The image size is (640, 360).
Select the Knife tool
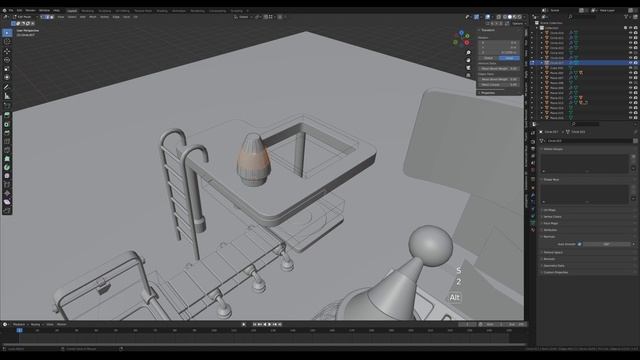tap(7, 150)
